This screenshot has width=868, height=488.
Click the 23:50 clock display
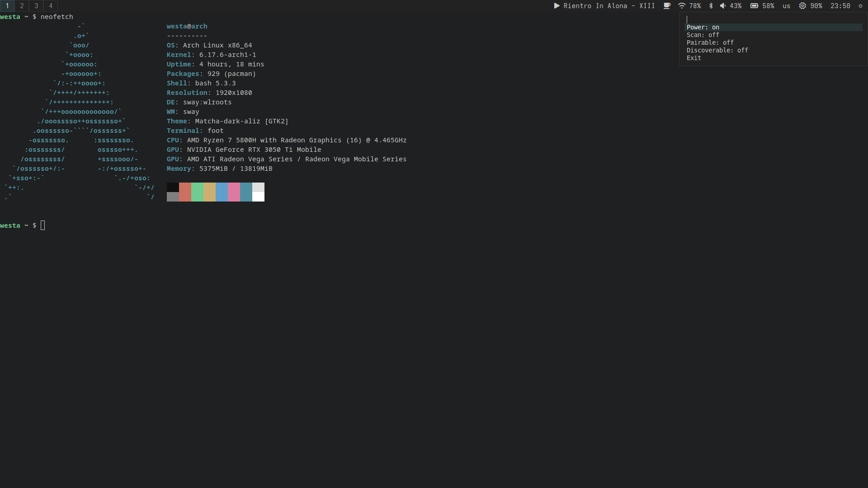pyautogui.click(x=840, y=6)
